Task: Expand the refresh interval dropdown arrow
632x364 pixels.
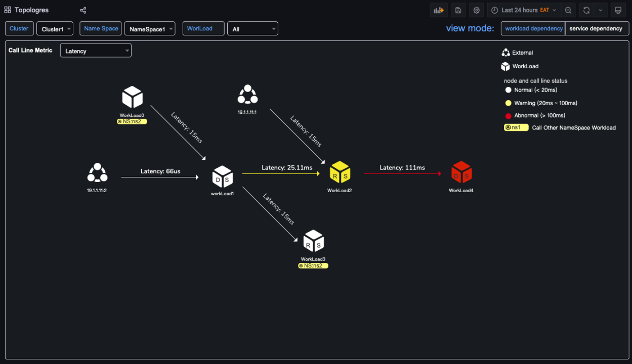Action: 600,10
